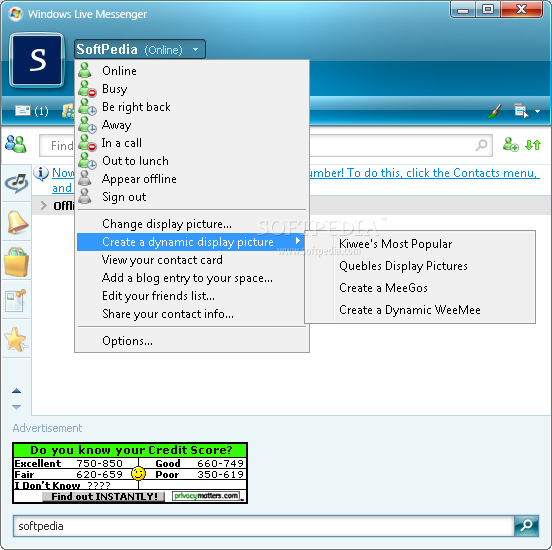Viewport: 552px width, 550px height.
Task: Maximize the Messenger window
Action: point(488,10)
